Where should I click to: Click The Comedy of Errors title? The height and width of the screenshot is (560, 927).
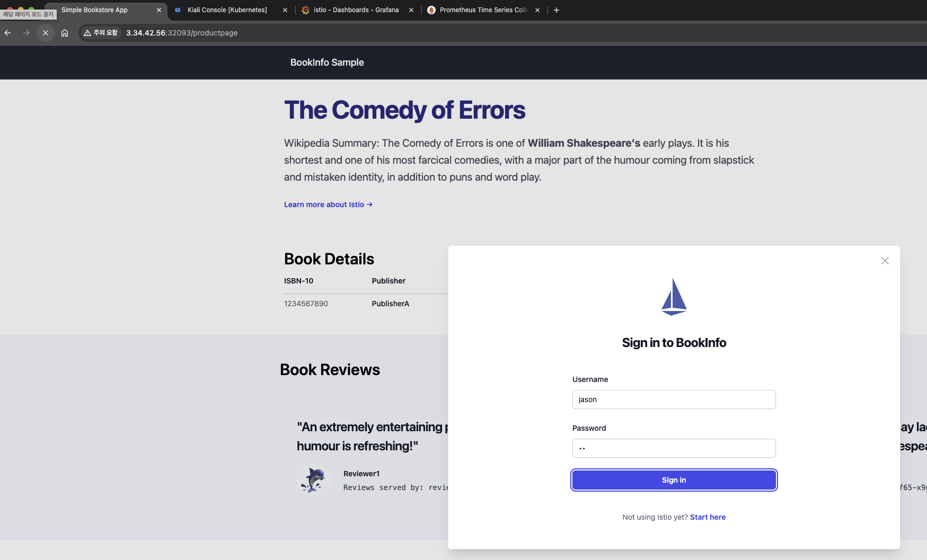pyautogui.click(x=404, y=110)
